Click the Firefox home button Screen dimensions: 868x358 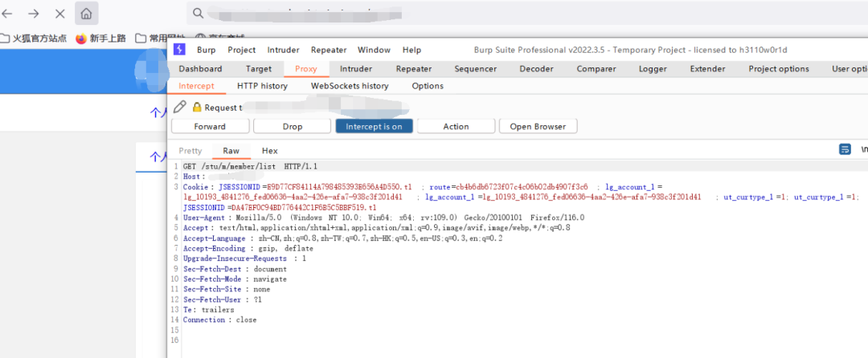coord(86,14)
